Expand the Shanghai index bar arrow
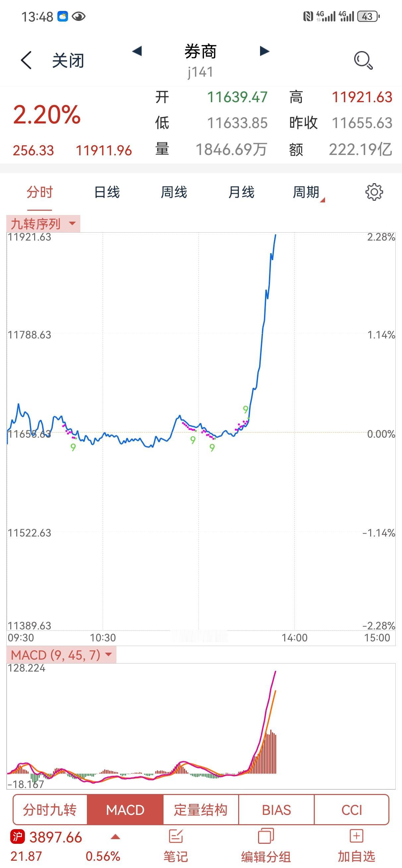This screenshot has width=402, height=868. (x=115, y=836)
